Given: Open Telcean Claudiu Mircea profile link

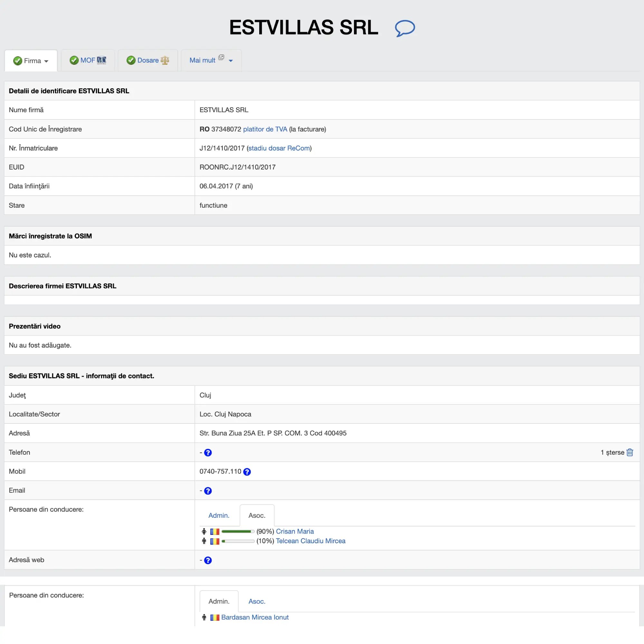Looking at the screenshot, I should 310,541.
